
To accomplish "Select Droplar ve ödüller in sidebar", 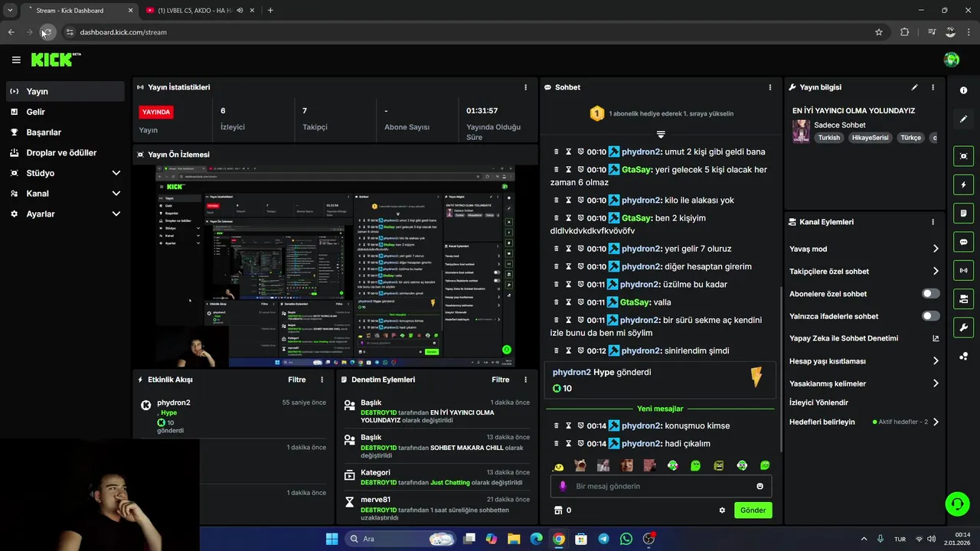I will 65,152.
